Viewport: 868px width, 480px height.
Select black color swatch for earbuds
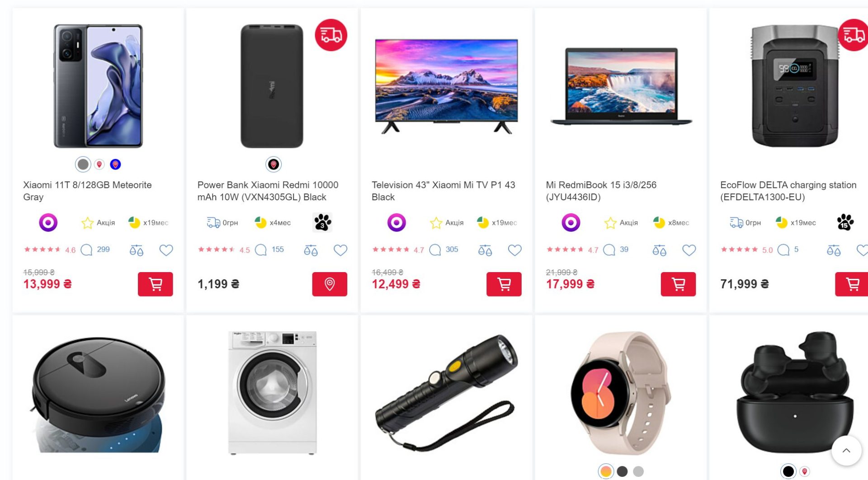(788, 471)
